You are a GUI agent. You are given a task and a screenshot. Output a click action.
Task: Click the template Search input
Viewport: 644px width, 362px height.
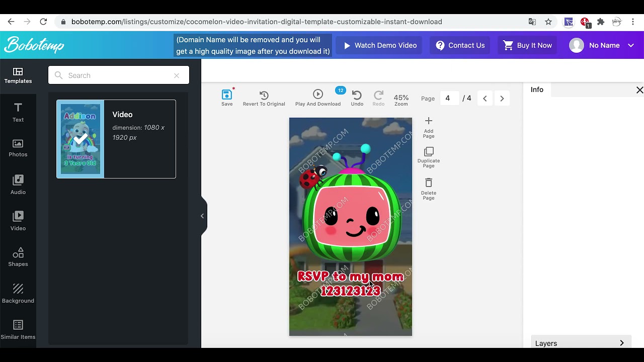point(119,75)
